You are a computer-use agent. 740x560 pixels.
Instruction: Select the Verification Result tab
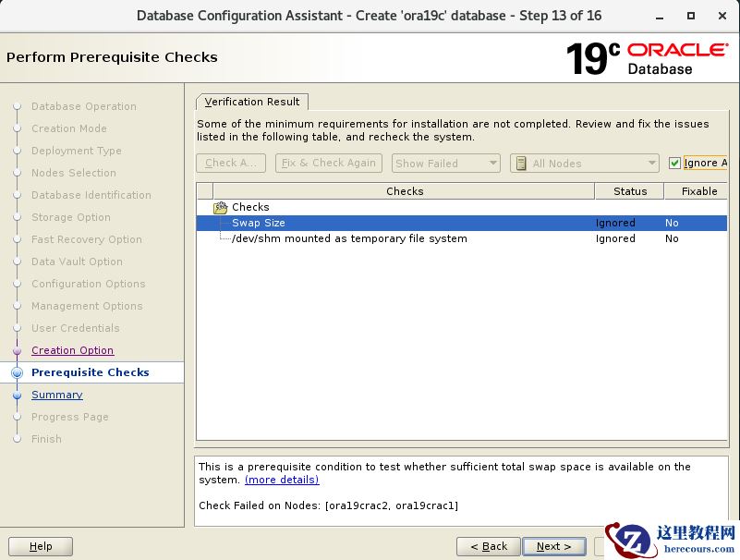pos(252,102)
